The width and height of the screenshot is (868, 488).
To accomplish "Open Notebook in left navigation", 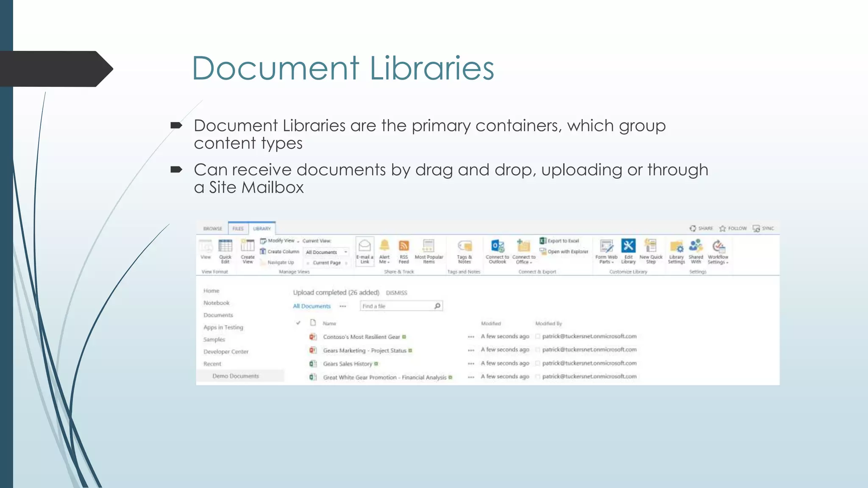I will pos(216,303).
